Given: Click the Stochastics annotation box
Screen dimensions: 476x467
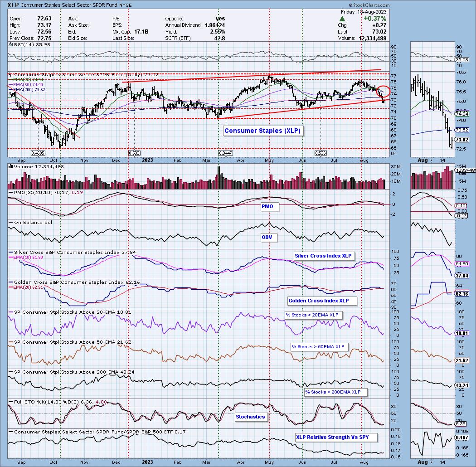Looking at the screenshot, I should tap(250, 417).
